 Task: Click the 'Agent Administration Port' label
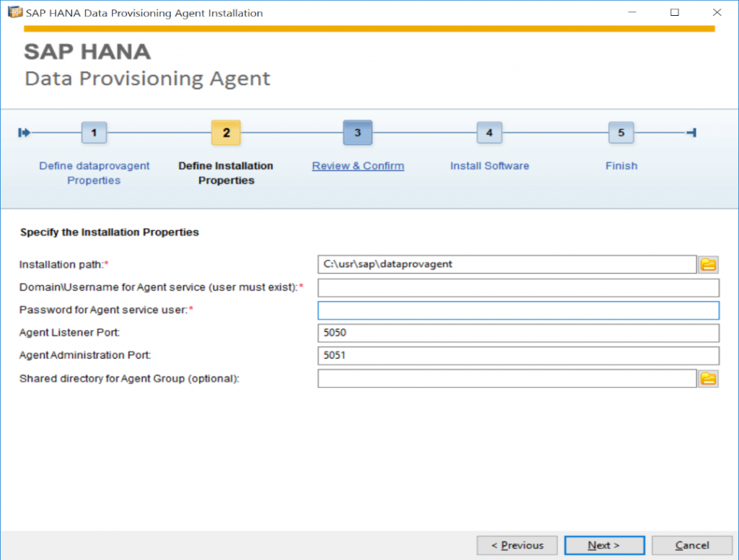tap(85, 355)
